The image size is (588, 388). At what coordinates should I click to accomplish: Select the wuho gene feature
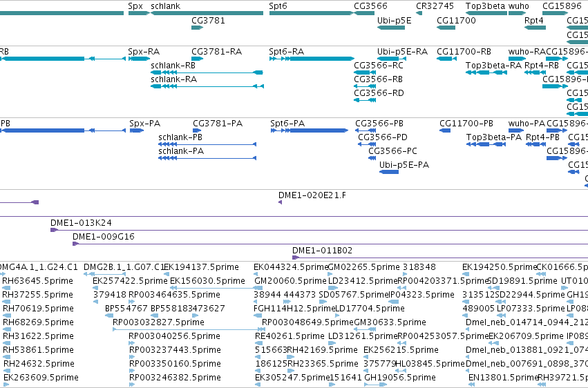click(518, 13)
